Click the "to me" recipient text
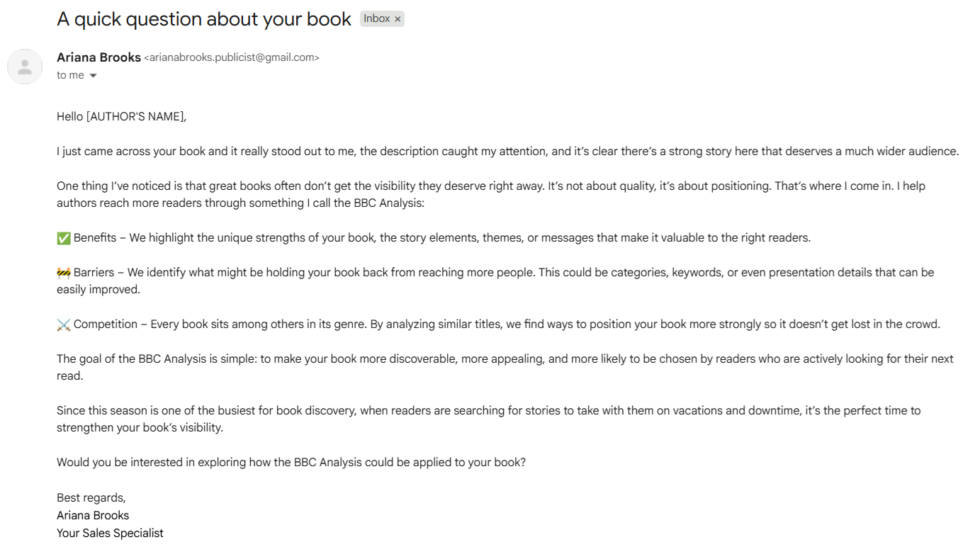Viewport: 980px width, 559px height. point(70,75)
